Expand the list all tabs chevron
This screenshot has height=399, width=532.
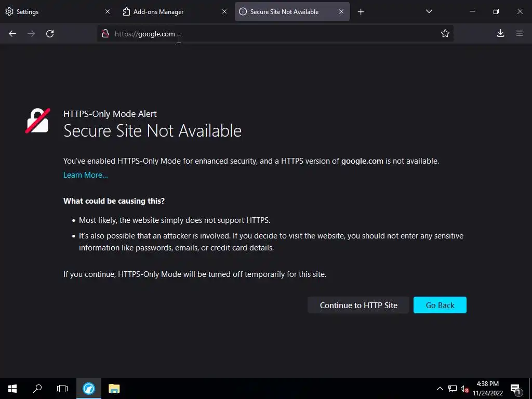pyautogui.click(x=429, y=11)
